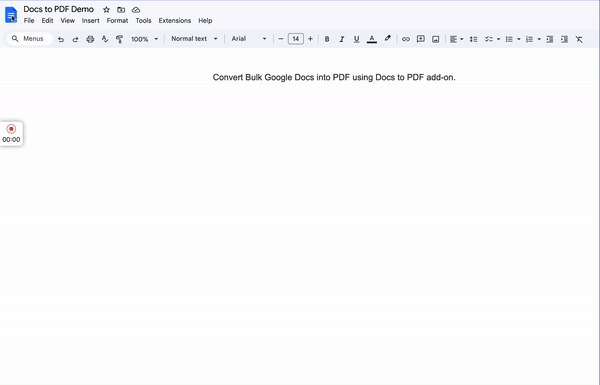The width and height of the screenshot is (600, 385).
Task: Toggle underline formatting
Action: (x=356, y=39)
